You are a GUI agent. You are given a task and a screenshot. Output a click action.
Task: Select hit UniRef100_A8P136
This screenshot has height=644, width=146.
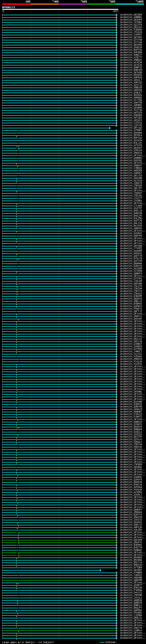(x=131, y=527)
